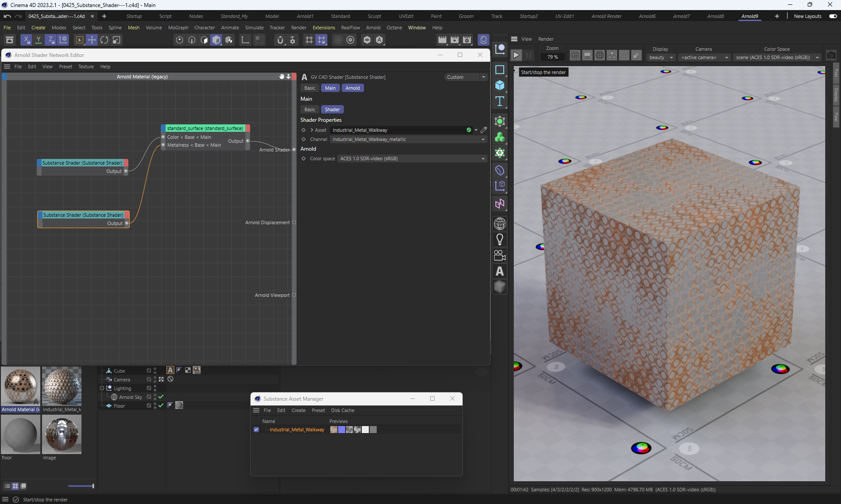Switch to the Arnold tab in shader panel
841x504 pixels.
pos(352,88)
